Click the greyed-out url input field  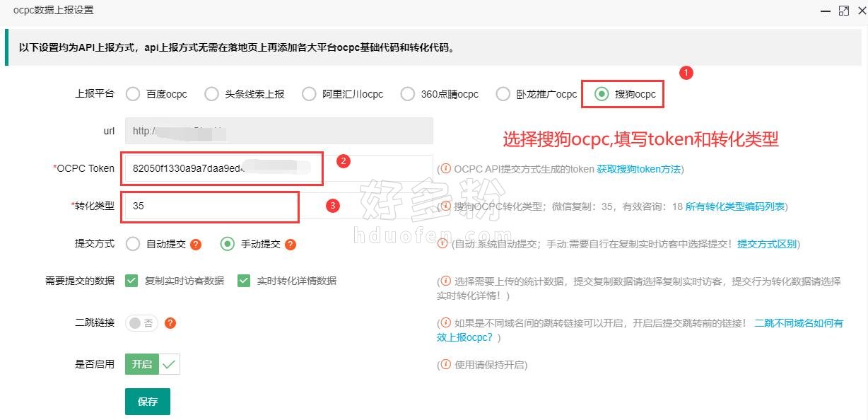[x=279, y=131]
